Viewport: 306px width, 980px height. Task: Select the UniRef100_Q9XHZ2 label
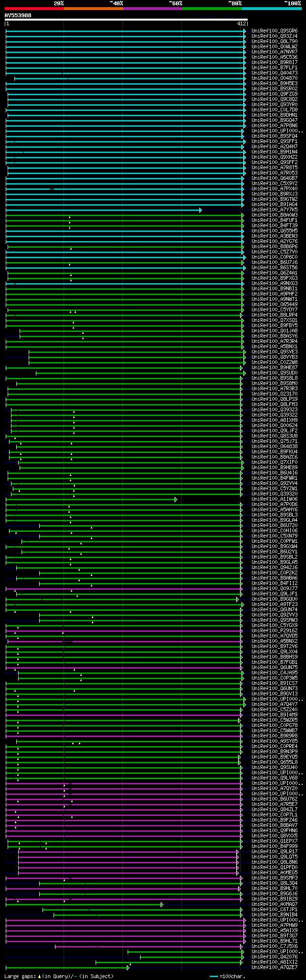click(x=274, y=157)
